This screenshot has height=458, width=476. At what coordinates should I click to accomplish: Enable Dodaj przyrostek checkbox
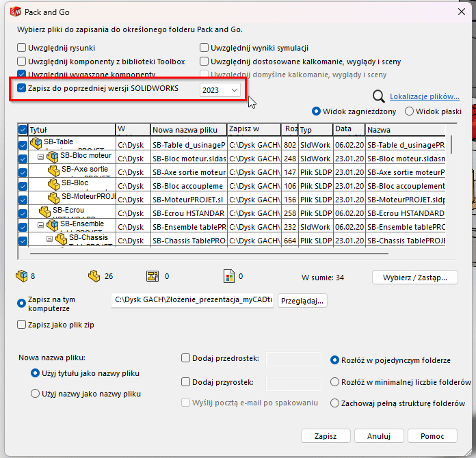(x=185, y=381)
